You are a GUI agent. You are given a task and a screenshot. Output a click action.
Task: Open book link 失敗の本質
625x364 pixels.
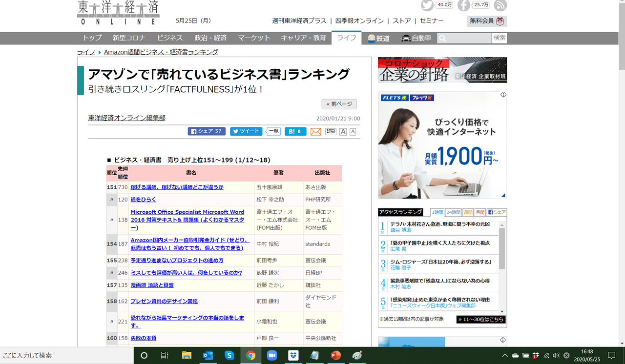(144, 338)
